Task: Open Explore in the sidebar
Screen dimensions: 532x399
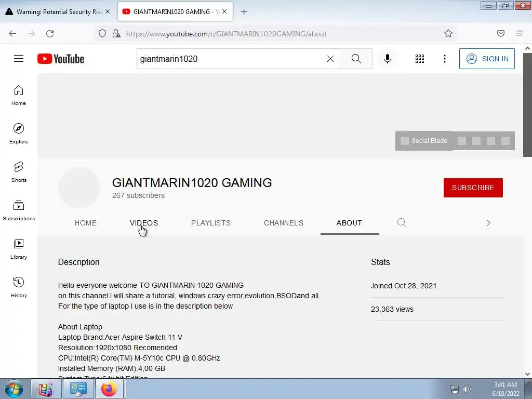Action: 19,134
